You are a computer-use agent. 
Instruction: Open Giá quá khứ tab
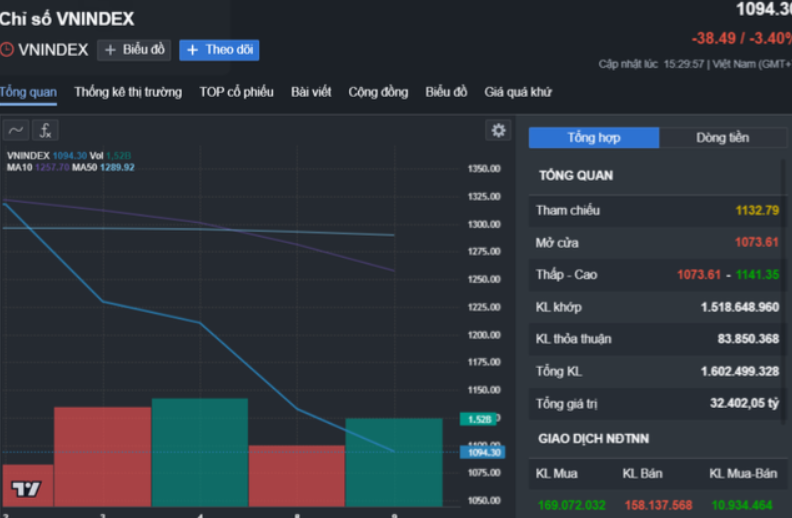coord(518,92)
